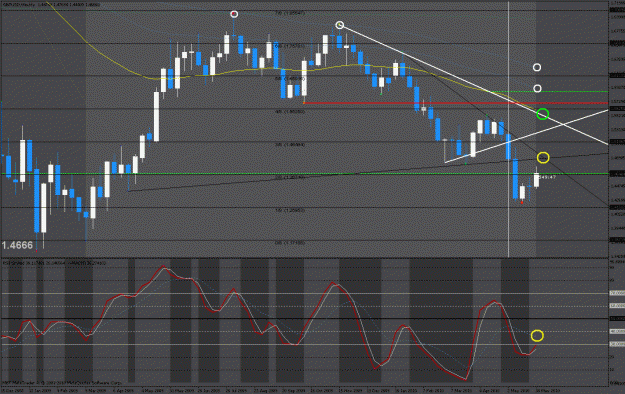Select the rising white trendline

[x=527, y=135]
